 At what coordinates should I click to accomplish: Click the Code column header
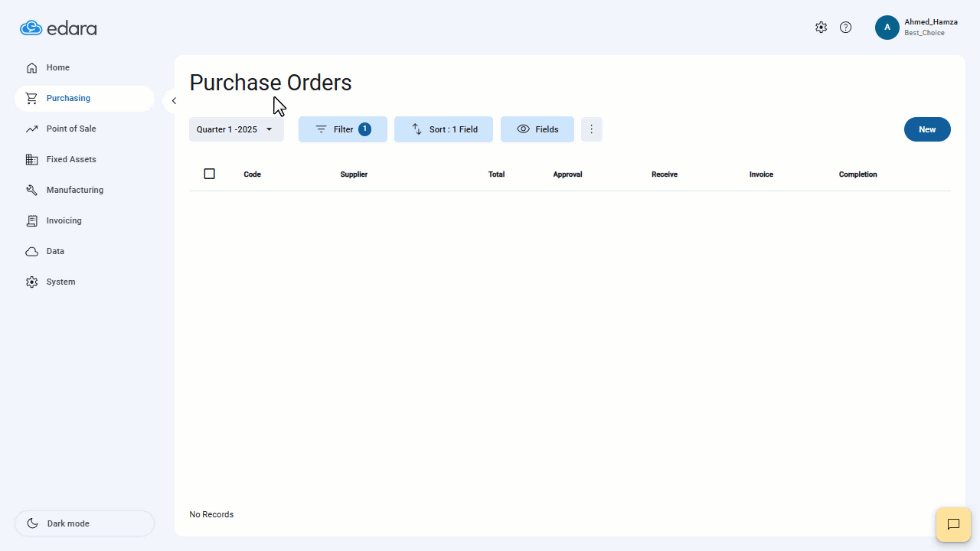(253, 174)
